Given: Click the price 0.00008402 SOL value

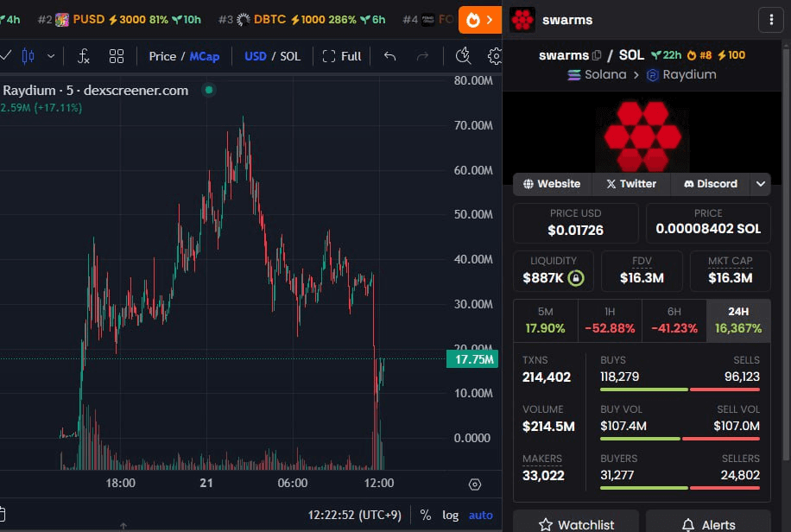Looking at the screenshot, I should click(x=708, y=229).
